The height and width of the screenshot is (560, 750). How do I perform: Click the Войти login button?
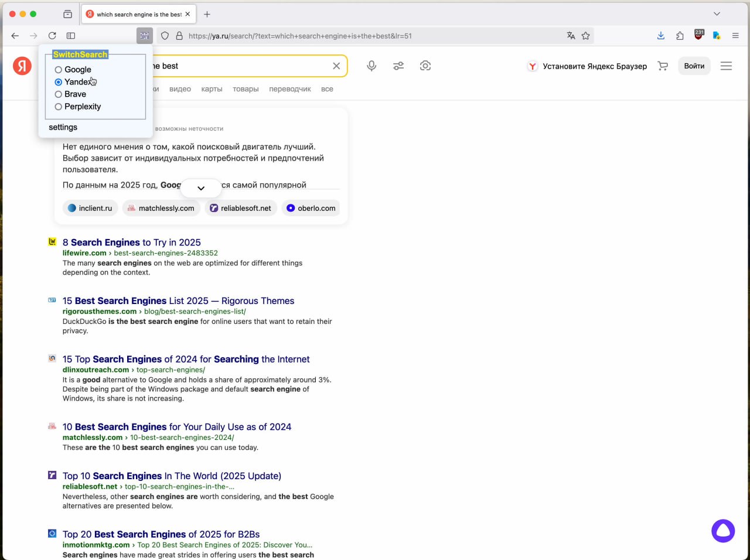(x=694, y=66)
